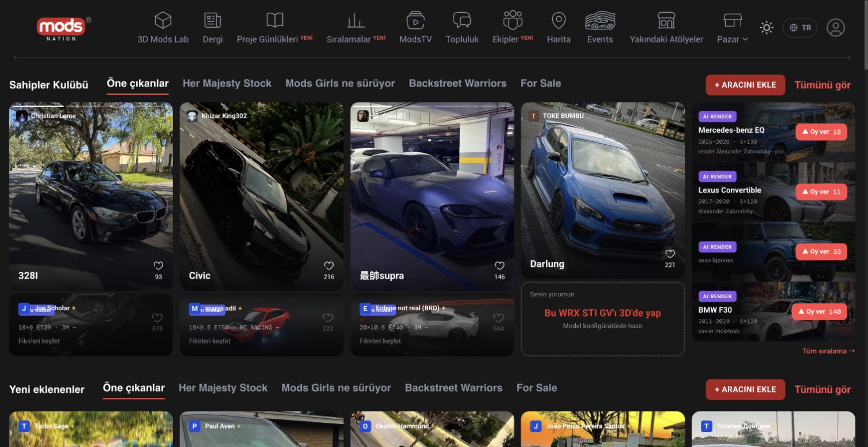Screen dimensions: 868x447
Task: Toggle light/dark theme sun icon
Action: [766, 28]
